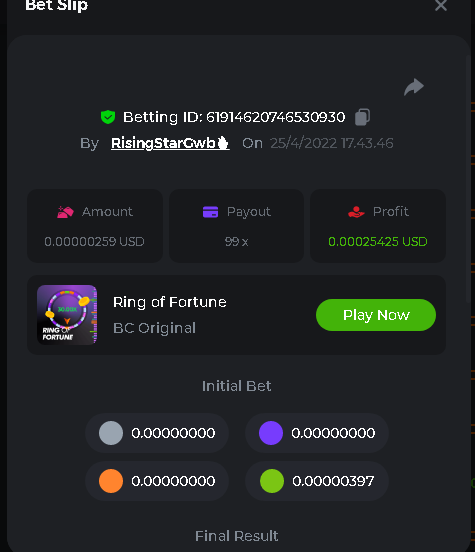Click the green bet value 0.00000397

point(333,481)
